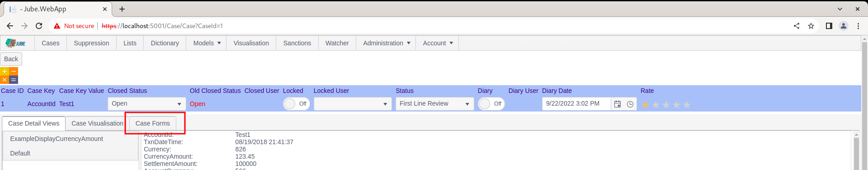Click the calculator-style app icon

9,76
